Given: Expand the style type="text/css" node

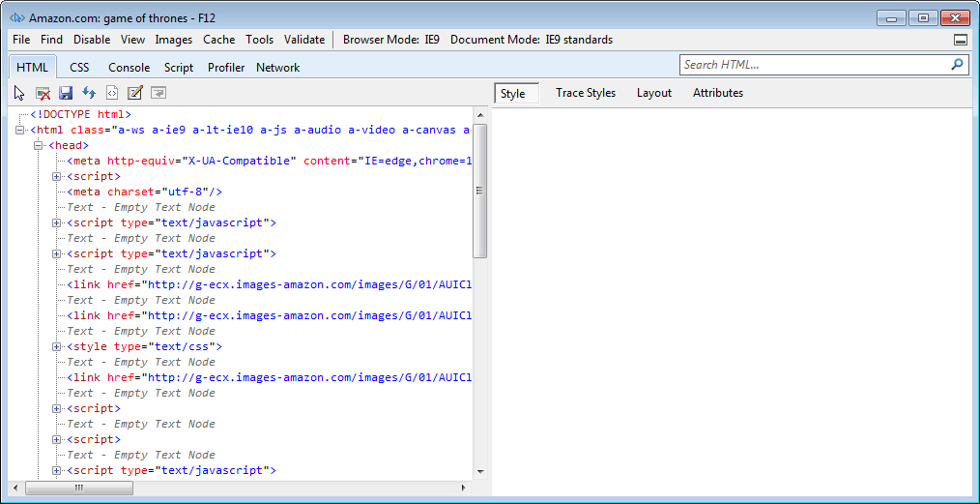Looking at the screenshot, I should click(57, 346).
